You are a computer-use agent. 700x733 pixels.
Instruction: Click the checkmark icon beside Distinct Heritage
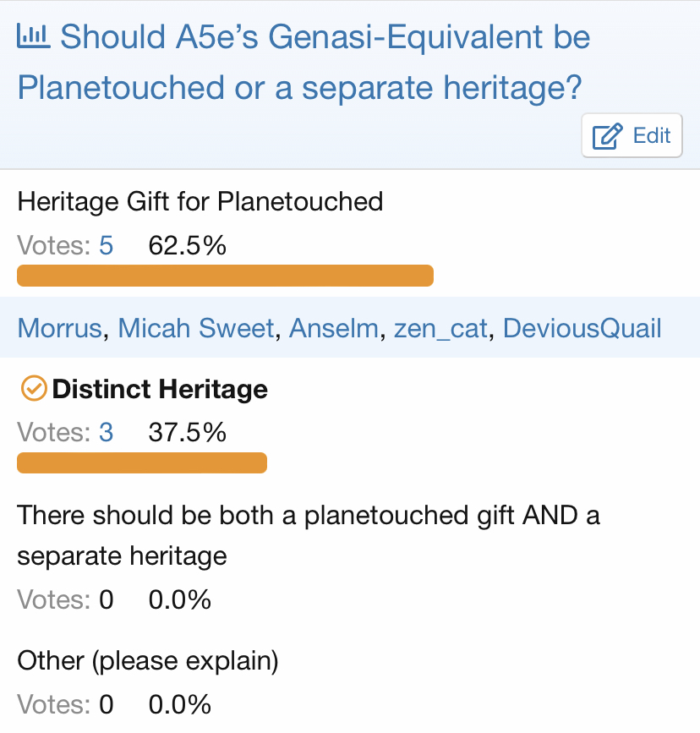point(32,388)
